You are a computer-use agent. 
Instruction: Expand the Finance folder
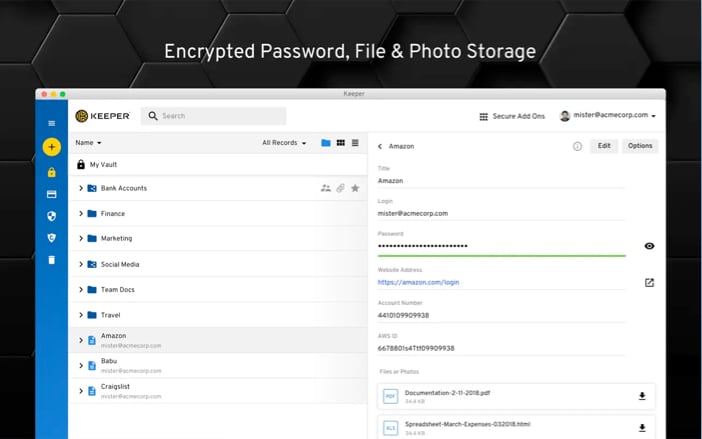80,214
